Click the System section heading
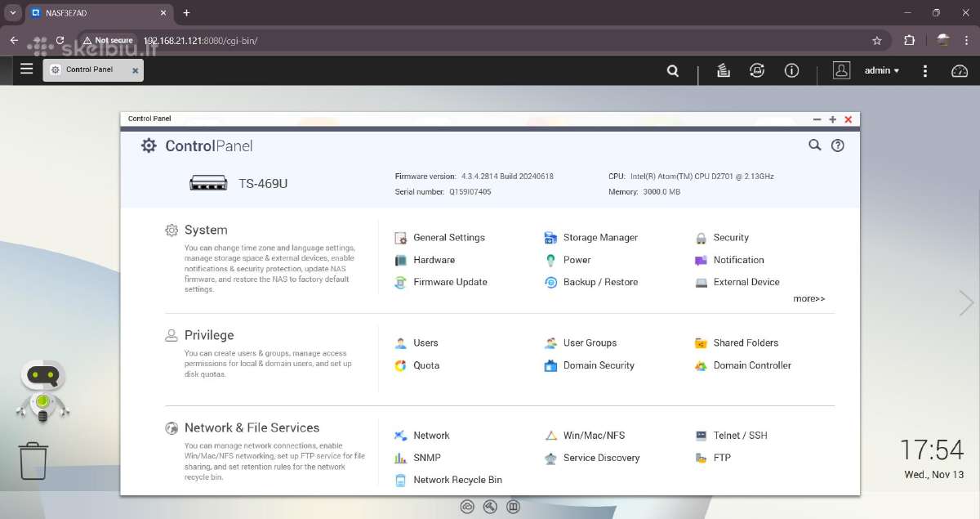The height and width of the screenshot is (519, 980). click(206, 230)
